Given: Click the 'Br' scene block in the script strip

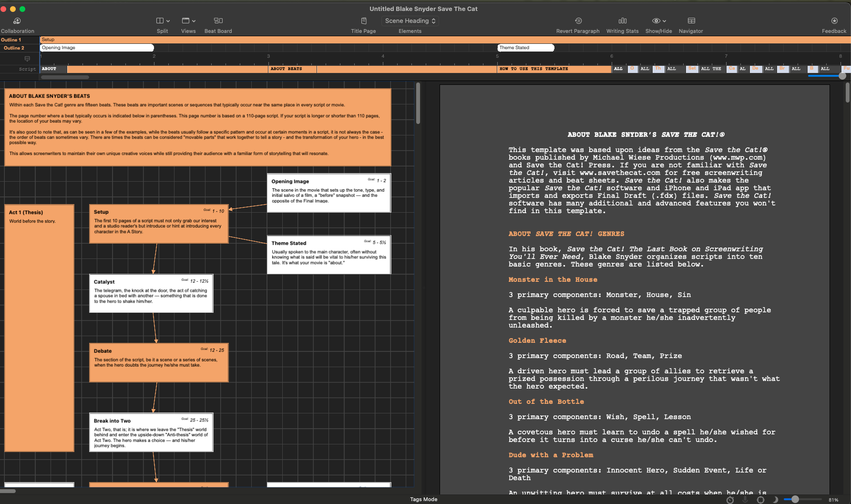Looking at the screenshot, I should pos(782,69).
